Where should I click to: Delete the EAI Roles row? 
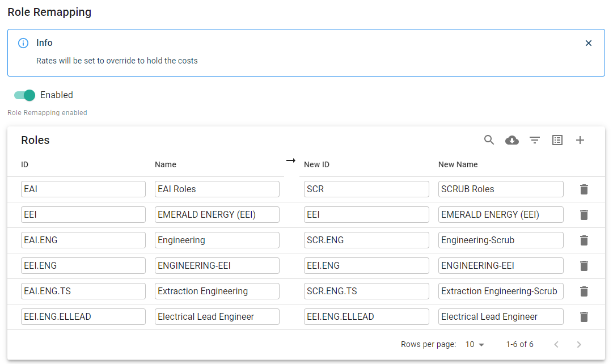click(x=584, y=189)
